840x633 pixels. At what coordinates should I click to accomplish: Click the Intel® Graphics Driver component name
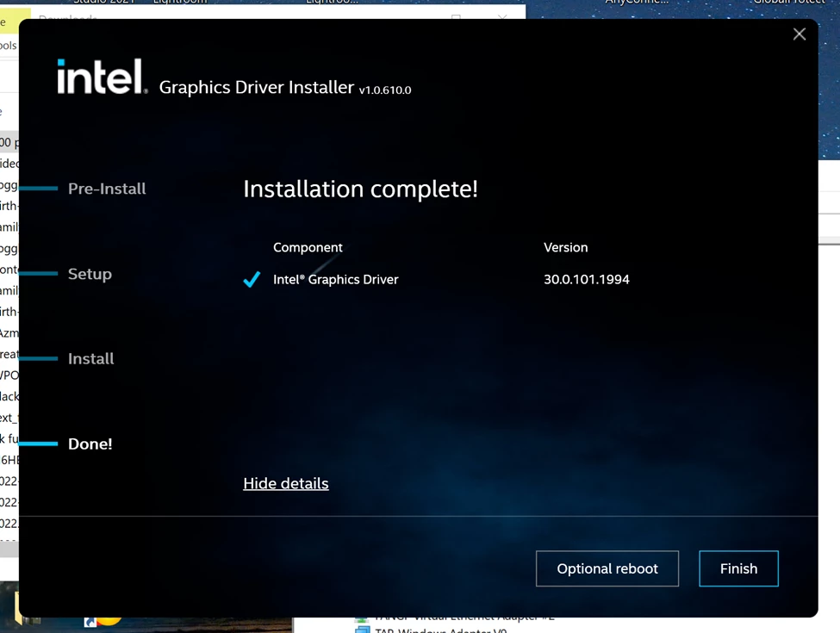(336, 280)
